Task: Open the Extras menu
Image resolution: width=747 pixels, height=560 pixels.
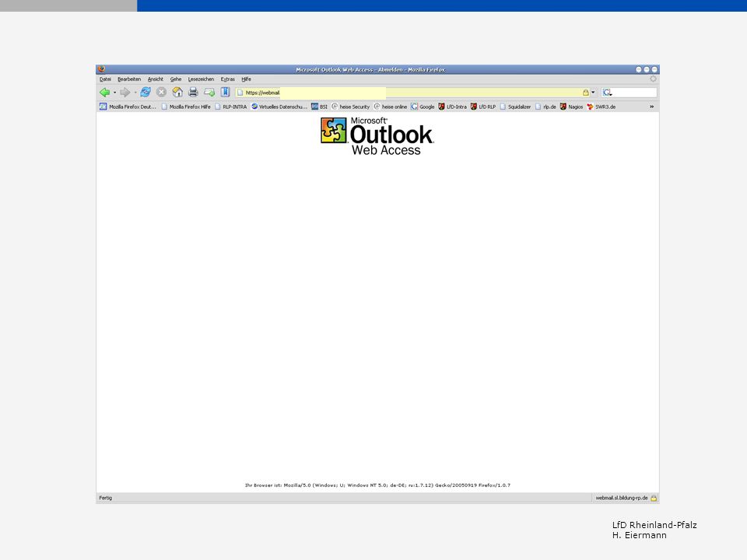Action: point(228,79)
